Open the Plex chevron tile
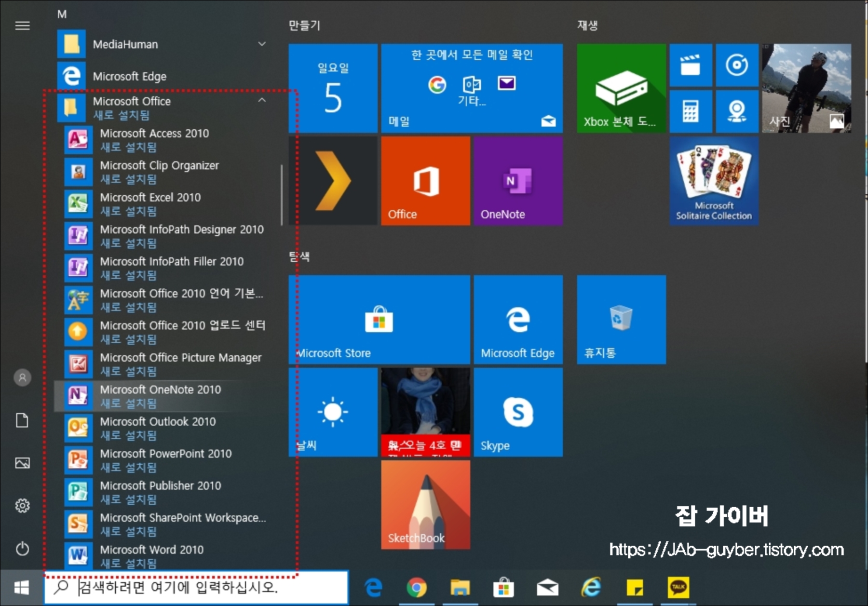This screenshot has height=606, width=868. [x=333, y=181]
